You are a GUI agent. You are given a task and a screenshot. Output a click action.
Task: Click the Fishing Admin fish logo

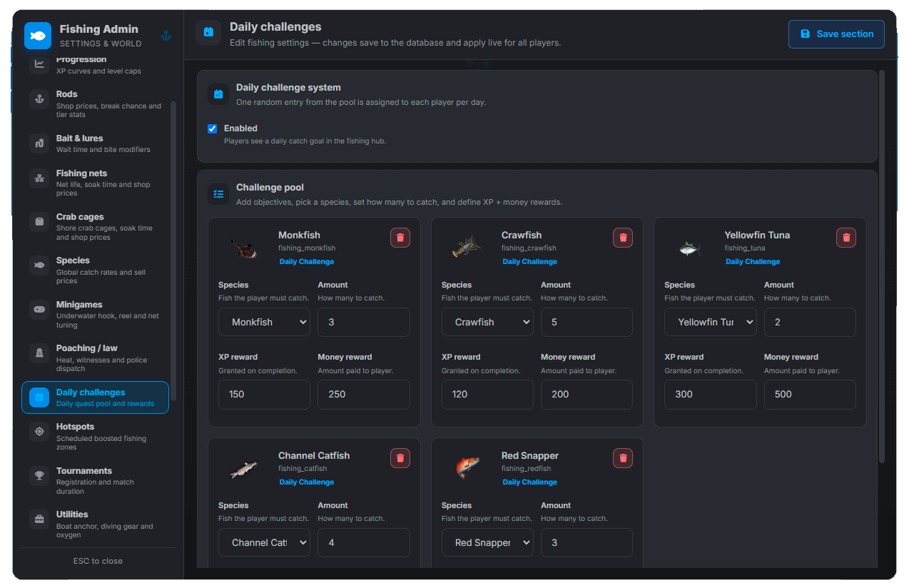(x=38, y=36)
